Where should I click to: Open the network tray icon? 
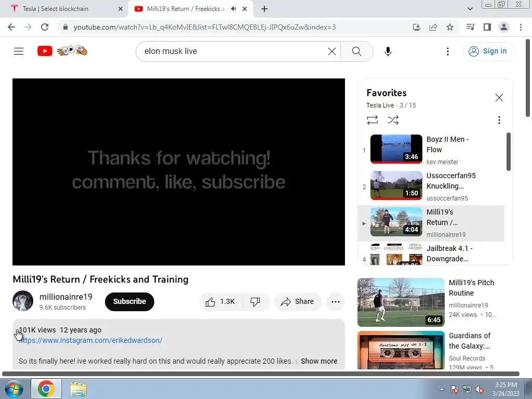(x=467, y=390)
